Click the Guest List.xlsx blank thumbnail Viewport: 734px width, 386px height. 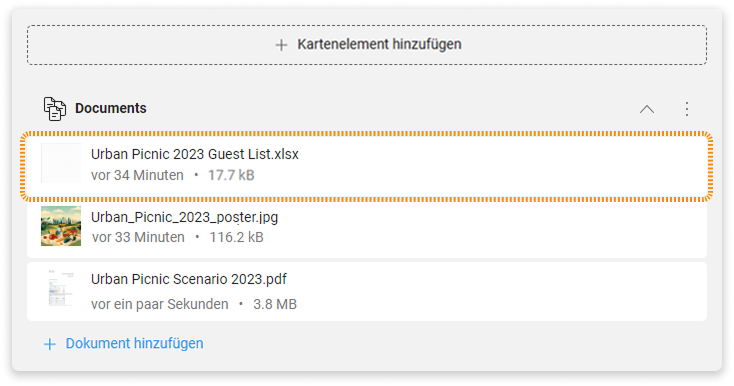tap(61, 163)
